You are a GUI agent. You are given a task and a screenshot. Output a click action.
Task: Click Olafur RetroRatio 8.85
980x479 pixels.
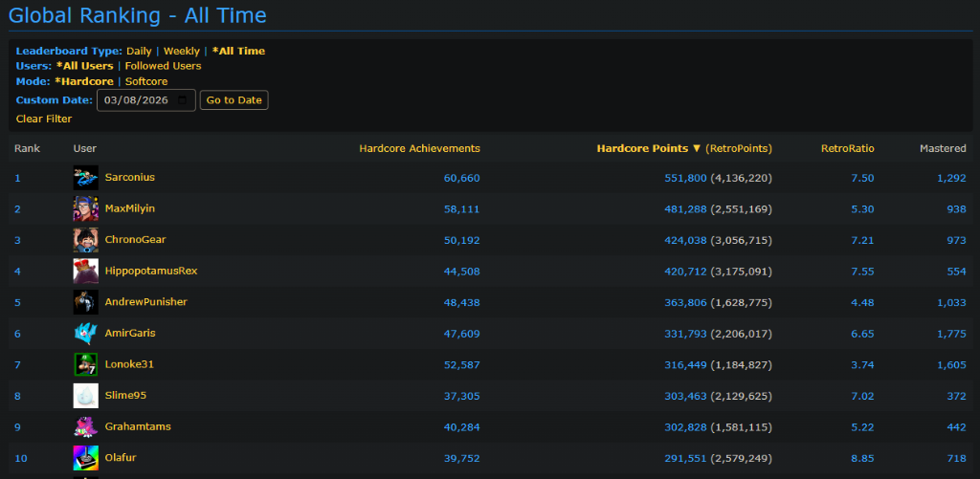pos(862,459)
